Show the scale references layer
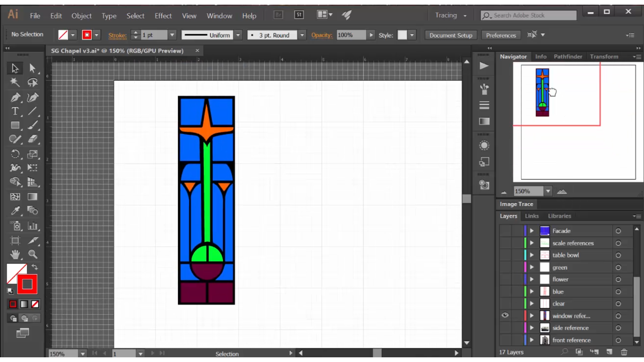 pos(505,243)
